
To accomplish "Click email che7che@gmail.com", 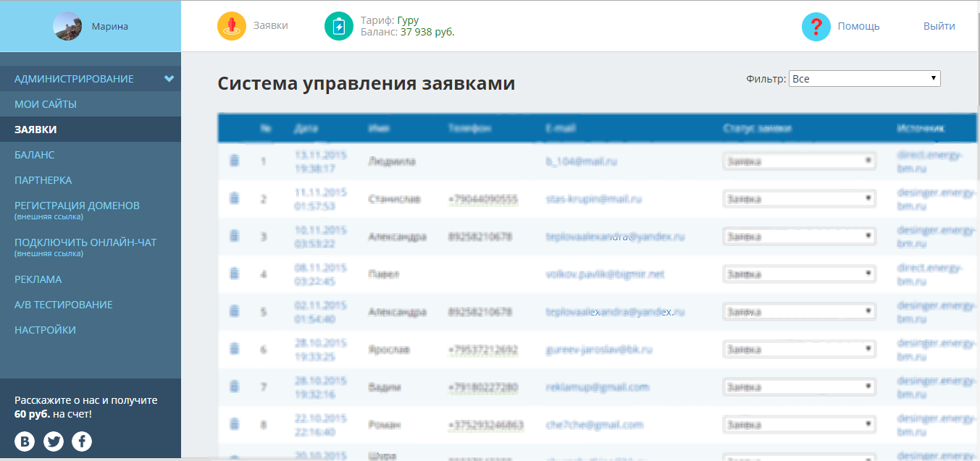I will pyautogui.click(x=595, y=425).
